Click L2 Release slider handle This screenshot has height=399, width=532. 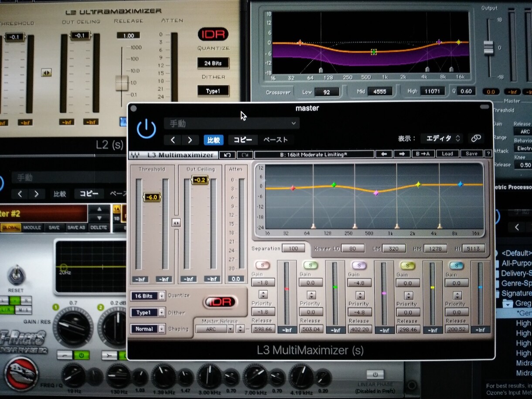[x=122, y=83]
